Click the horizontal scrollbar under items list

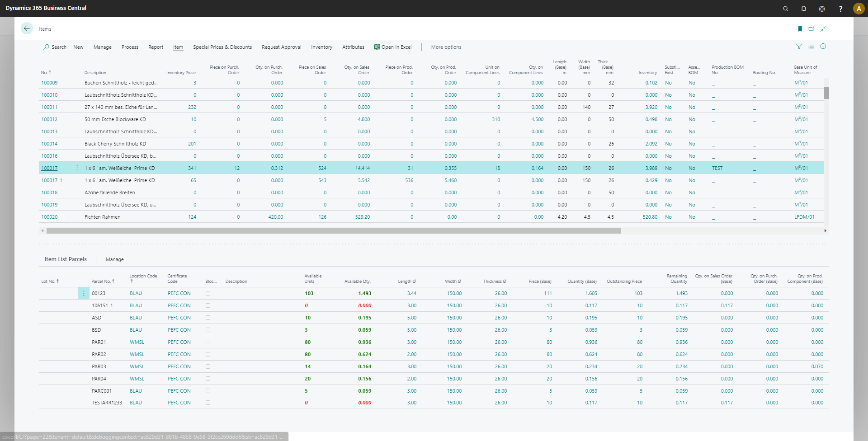click(334, 230)
